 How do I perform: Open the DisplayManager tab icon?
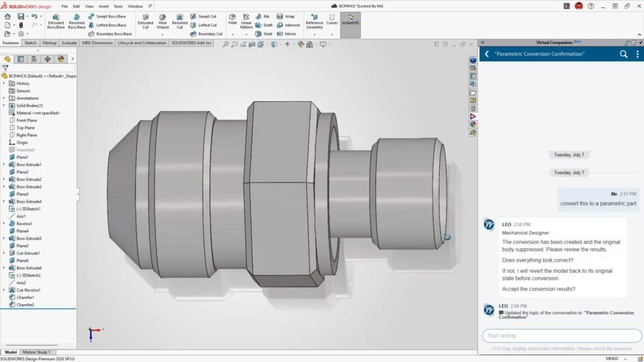tap(61, 59)
